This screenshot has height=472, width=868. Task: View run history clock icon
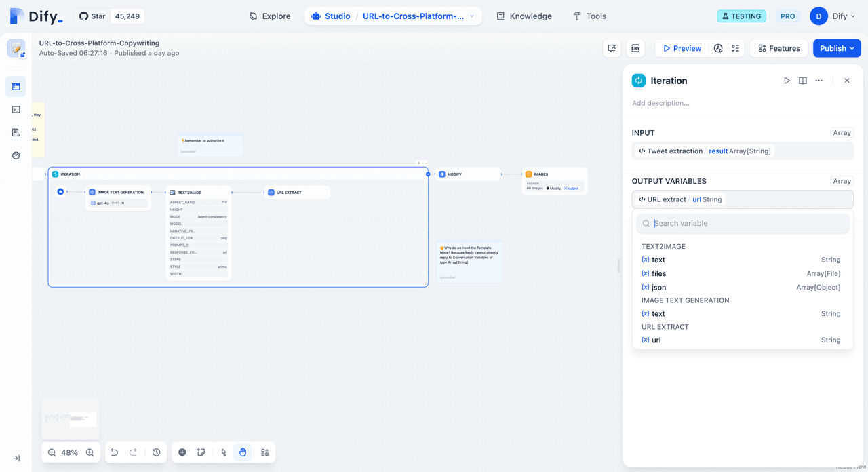(x=718, y=48)
